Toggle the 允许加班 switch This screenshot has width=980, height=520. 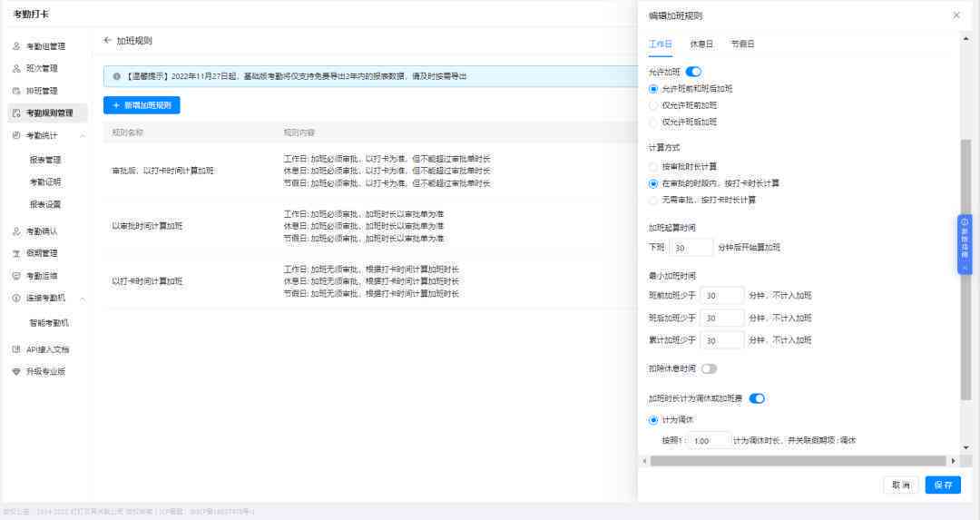tap(693, 72)
